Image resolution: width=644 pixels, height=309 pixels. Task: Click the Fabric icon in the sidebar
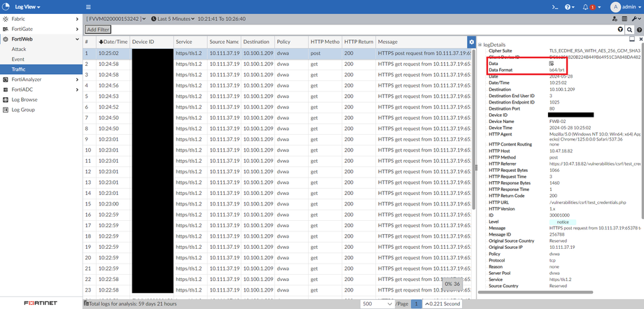[x=6, y=19]
